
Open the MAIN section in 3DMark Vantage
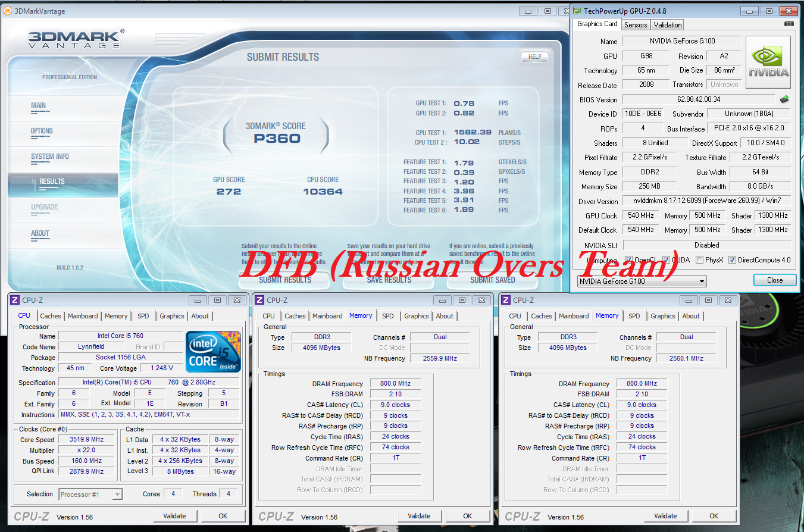pyautogui.click(x=63, y=107)
